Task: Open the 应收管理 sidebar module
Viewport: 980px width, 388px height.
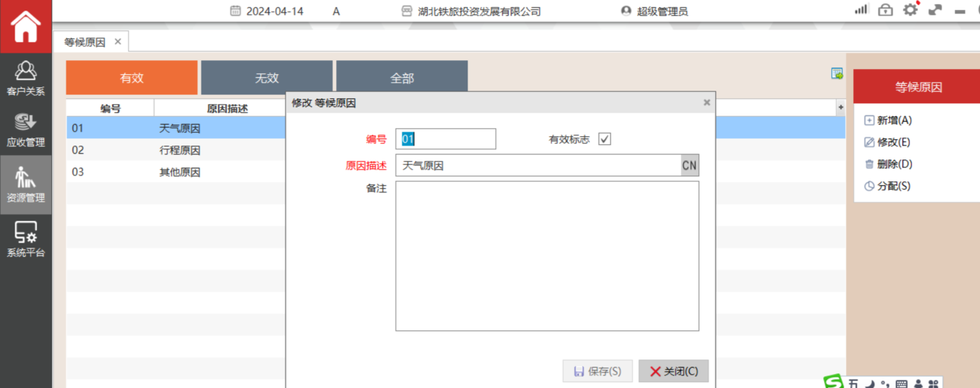Action: tap(26, 130)
